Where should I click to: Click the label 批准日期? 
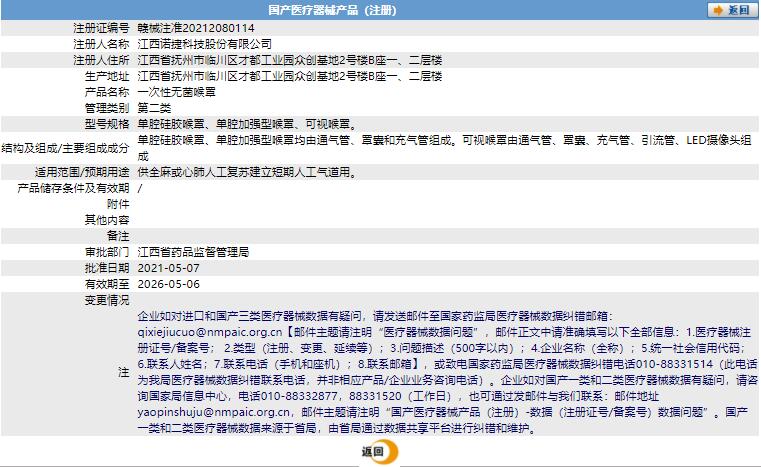[107, 268]
